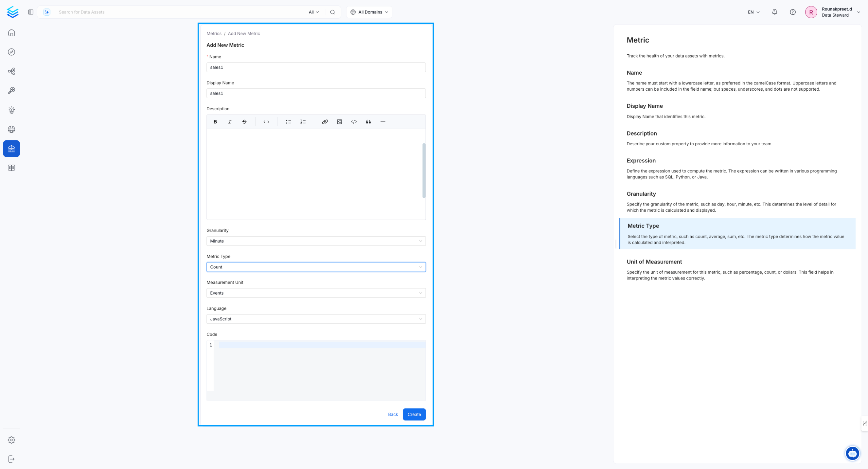
Task: Click the Create button
Action: pyautogui.click(x=414, y=414)
